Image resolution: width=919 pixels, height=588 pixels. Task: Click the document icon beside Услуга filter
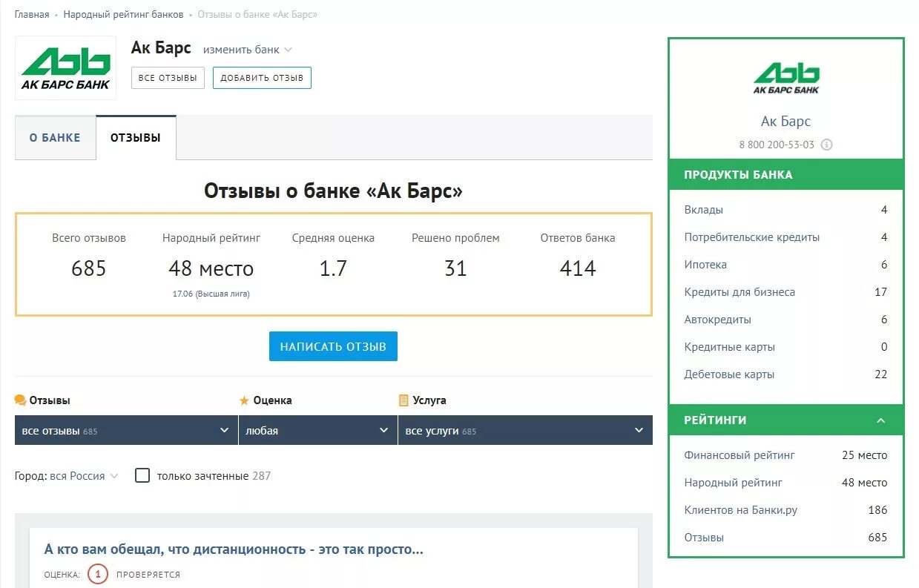403,400
